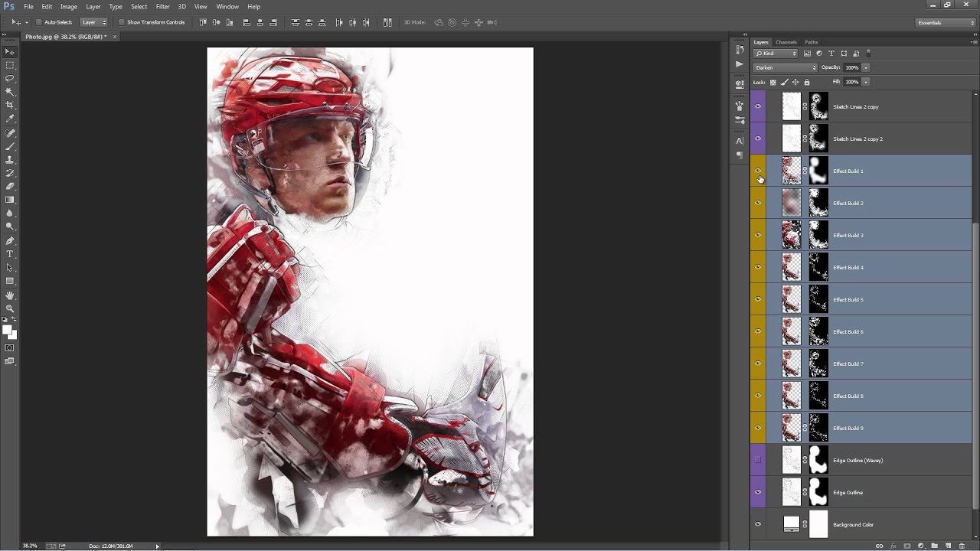The height and width of the screenshot is (551, 980).
Task: Click Effect Build 3 layer thumbnail
Action: pyautogui.click(x=791, y=235)
